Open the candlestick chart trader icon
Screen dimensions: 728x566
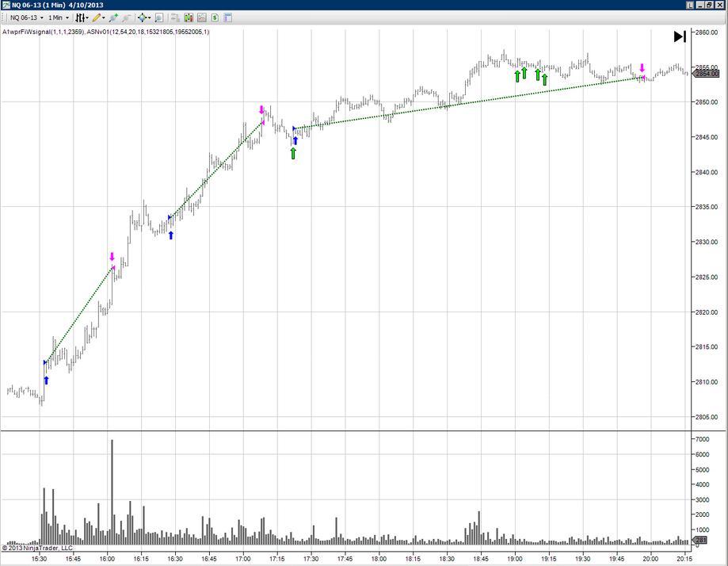click(x=188, y=17)
